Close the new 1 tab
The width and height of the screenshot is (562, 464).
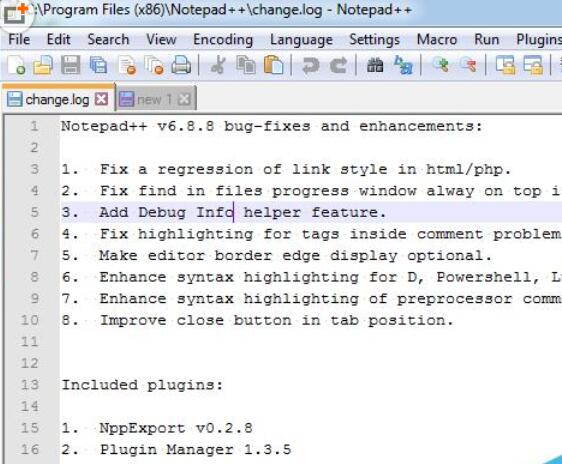184,99
